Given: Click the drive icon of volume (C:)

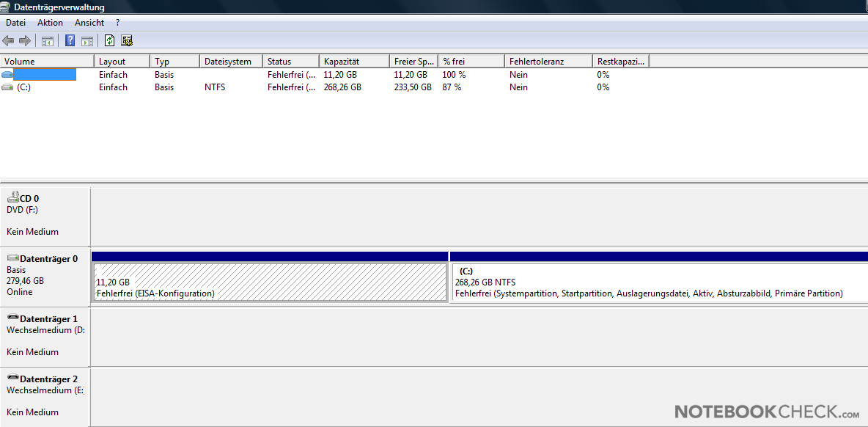Looking at the screenshot, I should [x=7, y=87].
